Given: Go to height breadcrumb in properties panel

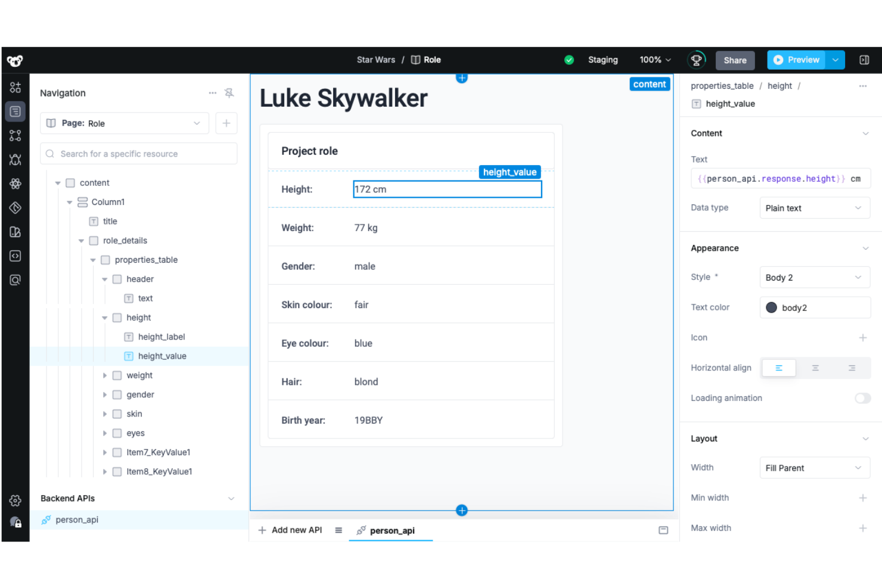Looking at the screenshot, I should (779, 86).
